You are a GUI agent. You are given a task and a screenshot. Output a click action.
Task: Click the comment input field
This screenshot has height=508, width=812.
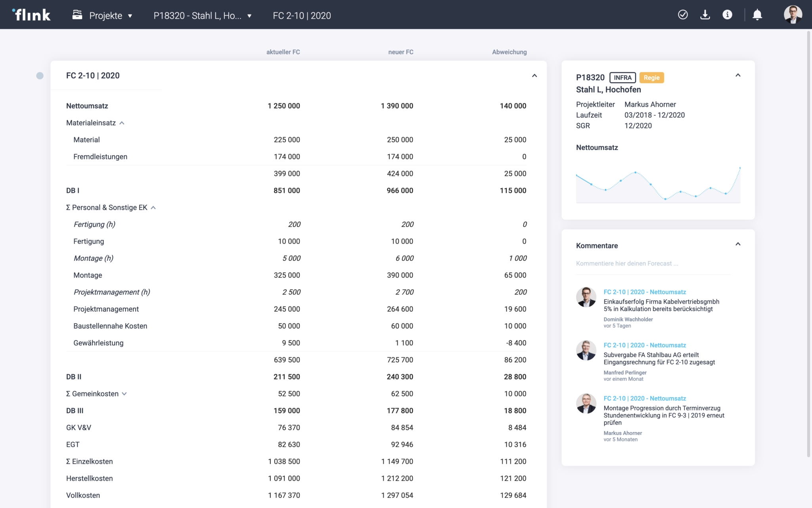pyautogui.click(x=650, y=264)
